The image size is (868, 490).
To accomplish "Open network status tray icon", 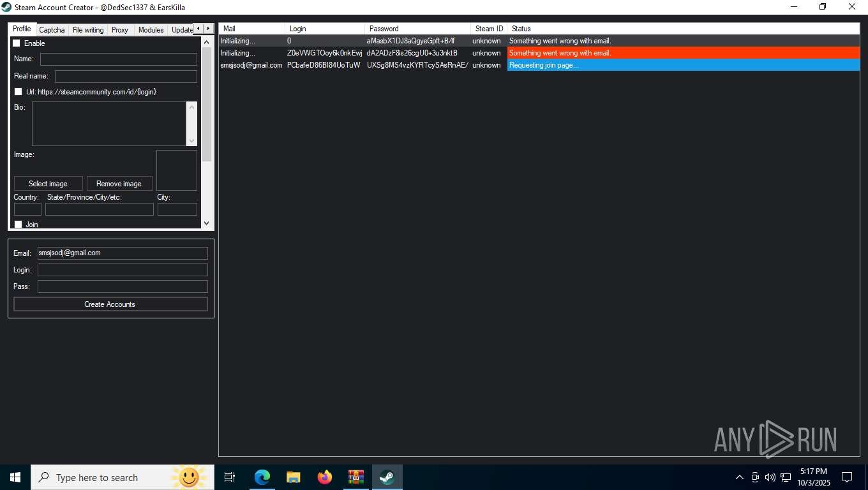I will (x=786, y=477).
